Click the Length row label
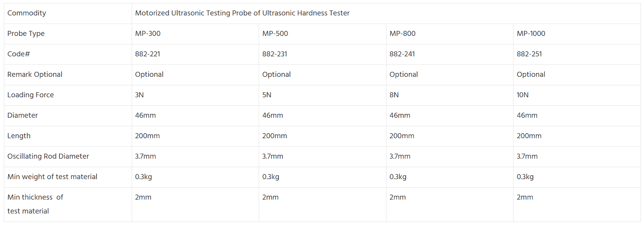 click(19, 136)
